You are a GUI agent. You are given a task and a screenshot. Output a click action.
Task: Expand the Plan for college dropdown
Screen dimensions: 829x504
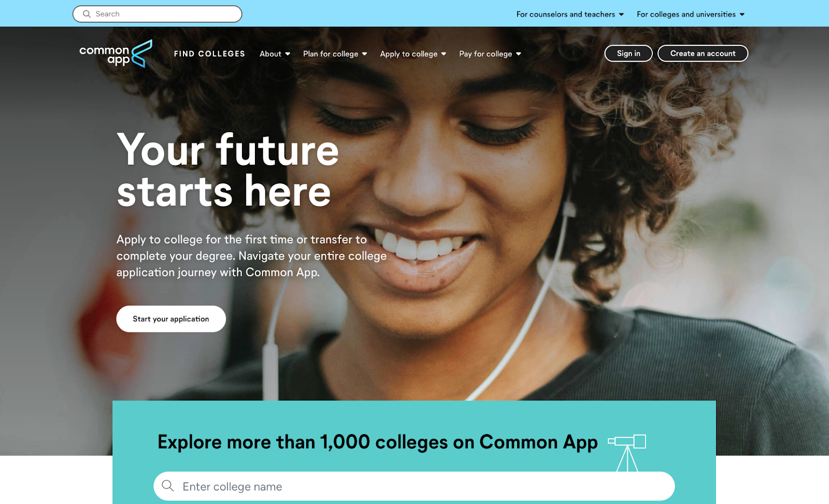[x=335, y=54]
